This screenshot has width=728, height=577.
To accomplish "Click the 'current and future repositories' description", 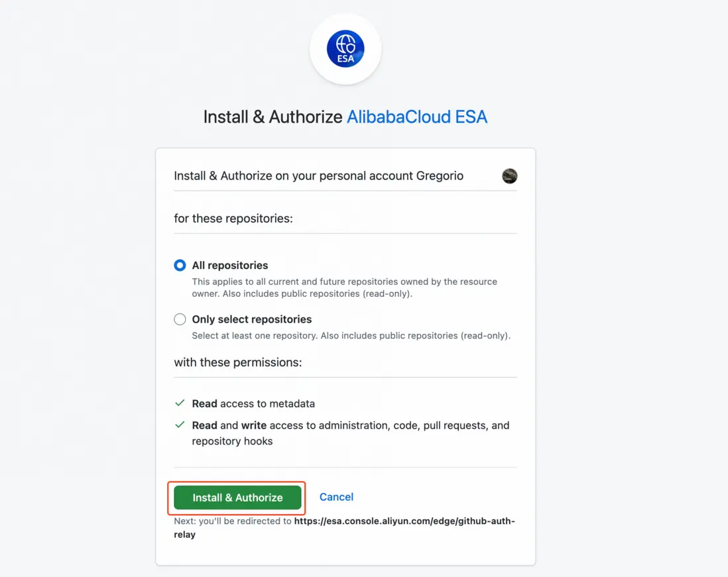I will point(345,288).
